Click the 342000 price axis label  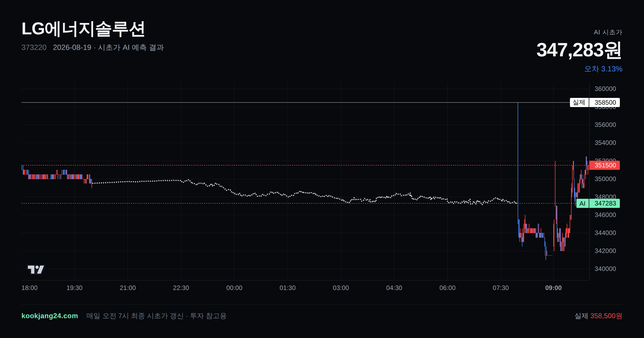point(605,251)
